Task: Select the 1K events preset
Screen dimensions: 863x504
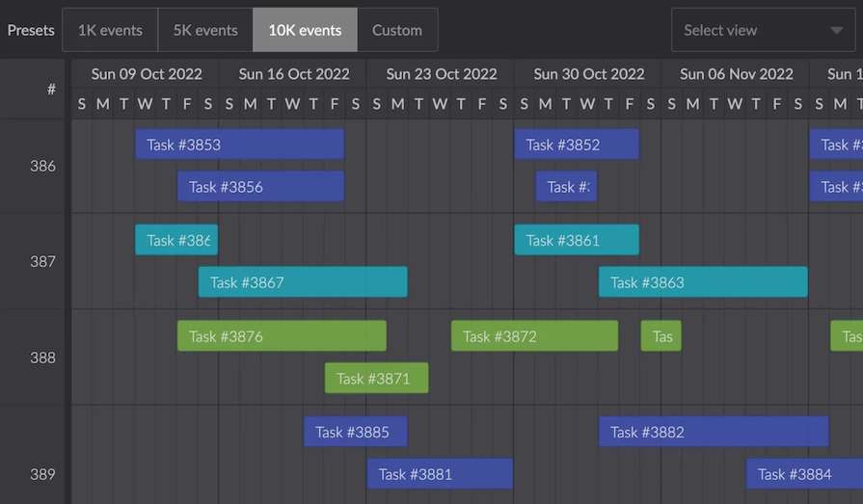Action: click(110, 30)
